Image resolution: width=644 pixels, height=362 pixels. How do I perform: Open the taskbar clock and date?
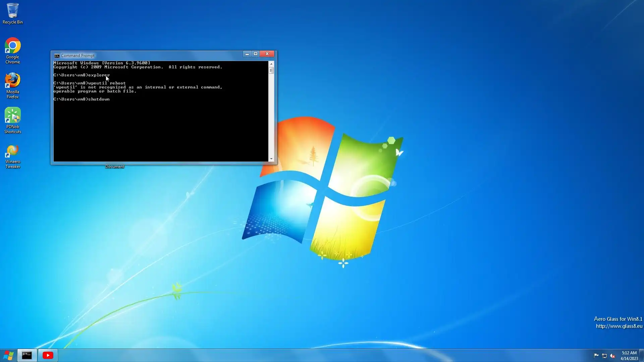pyautogui.click(x=629, y=356)
